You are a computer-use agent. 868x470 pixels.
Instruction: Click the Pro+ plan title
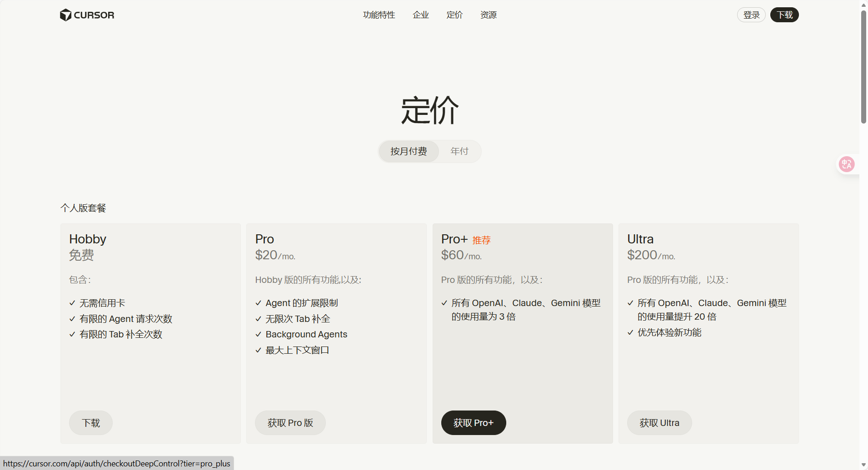[454, 239]
